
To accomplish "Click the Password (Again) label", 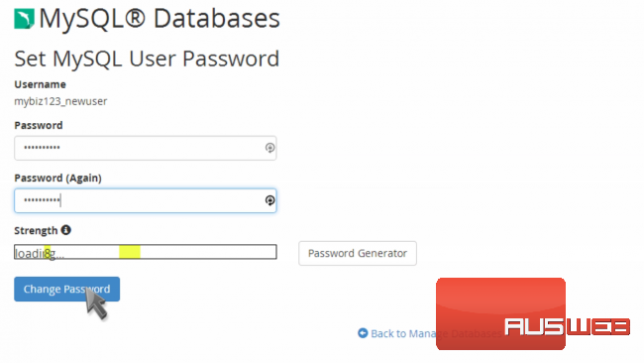I will coord(57,178).
